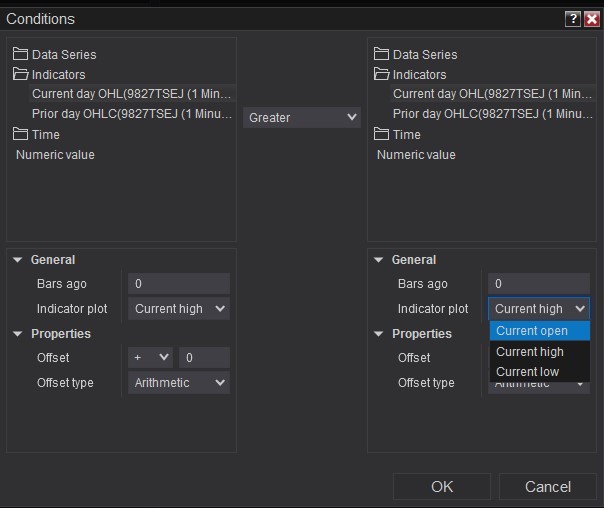Open right Time folder icon

tap(382, 134)
